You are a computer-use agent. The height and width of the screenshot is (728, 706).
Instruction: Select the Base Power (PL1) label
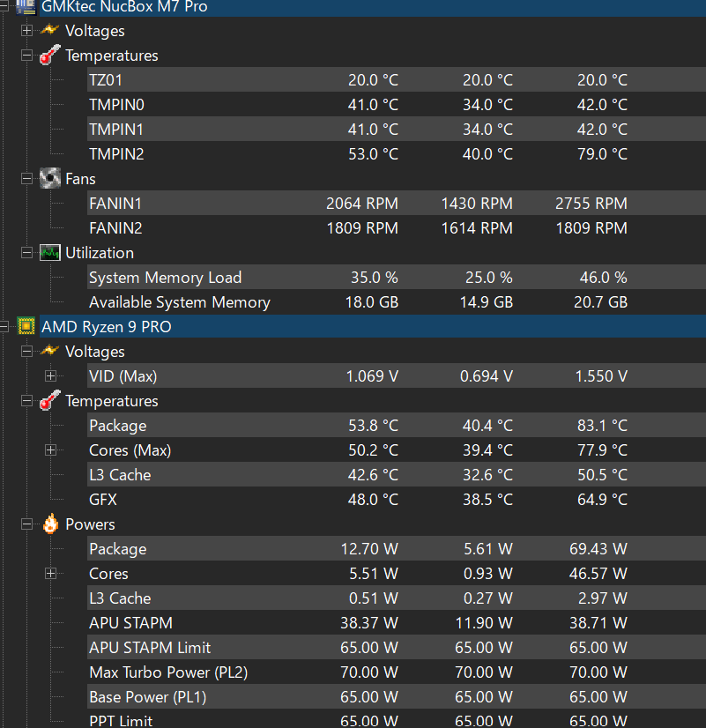(147, 697)
